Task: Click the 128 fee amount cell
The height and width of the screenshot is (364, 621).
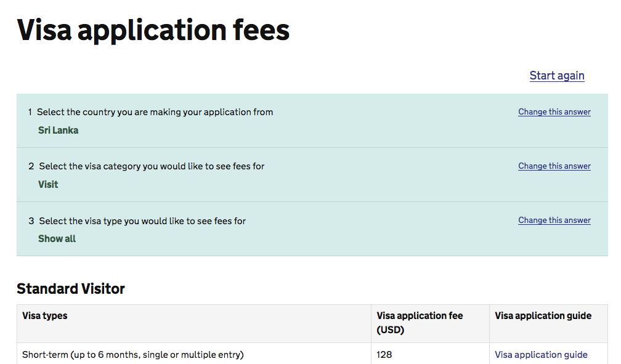Action: (384, 355)
